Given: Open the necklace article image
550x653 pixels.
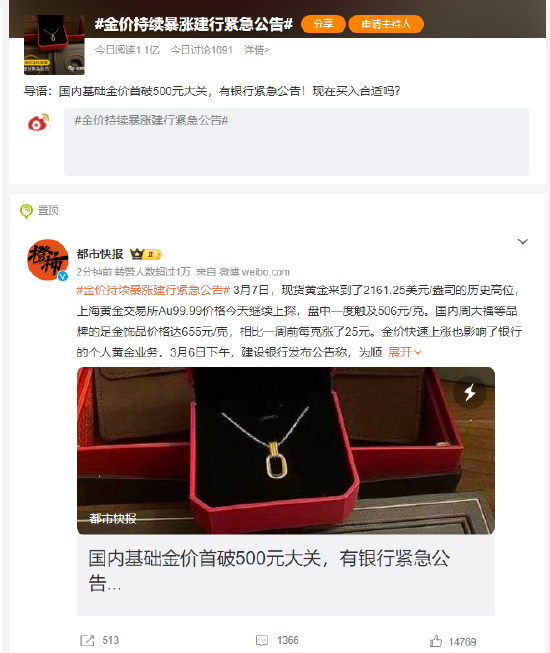Looking at the screenshot, I should point(286,451).
